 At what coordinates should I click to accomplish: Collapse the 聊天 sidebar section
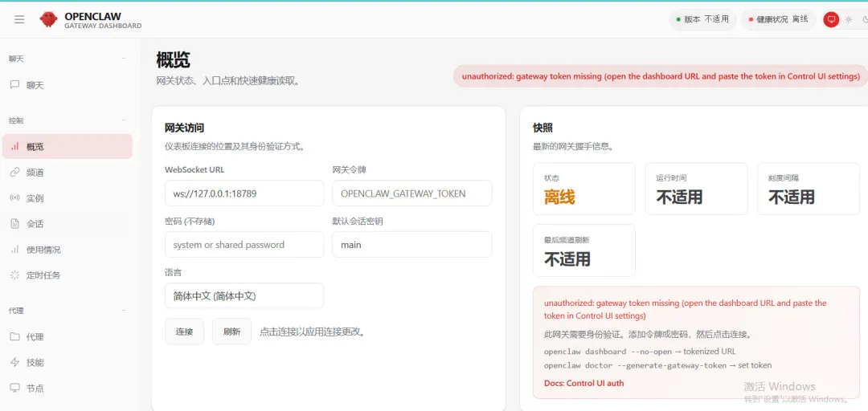coord(124,59)
